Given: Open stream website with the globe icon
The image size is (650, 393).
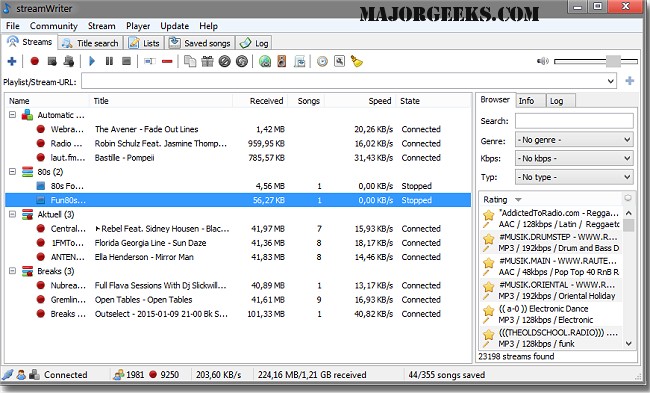Looking at the screenshot, I should tap(265, 61).
